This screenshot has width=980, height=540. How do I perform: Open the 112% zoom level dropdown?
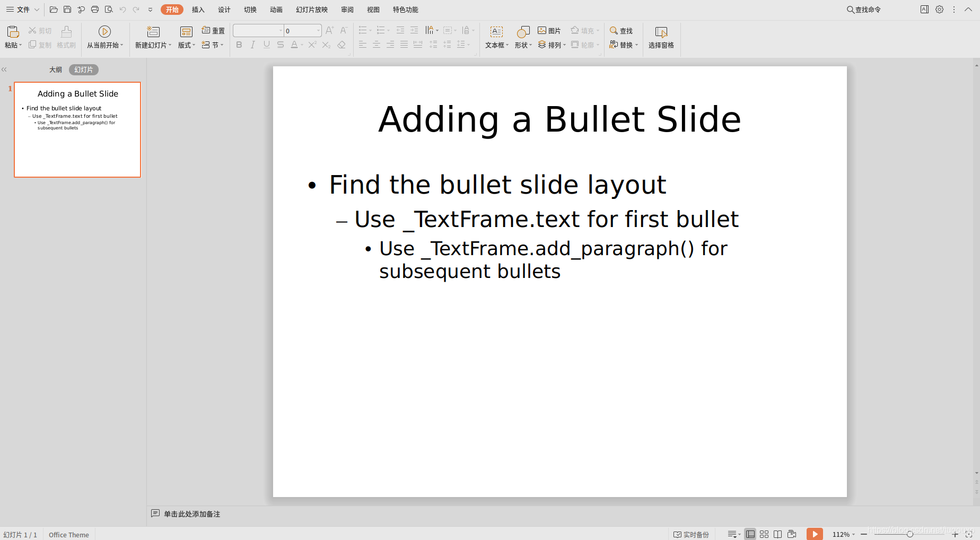(x=844, y=534)
